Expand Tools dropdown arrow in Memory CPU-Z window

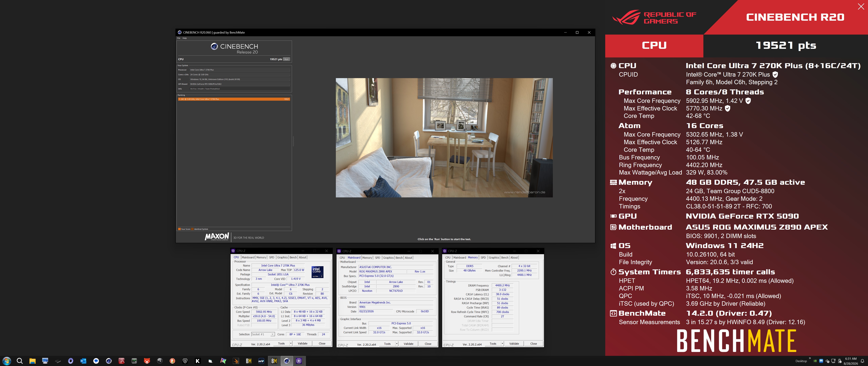coord(502,344)
